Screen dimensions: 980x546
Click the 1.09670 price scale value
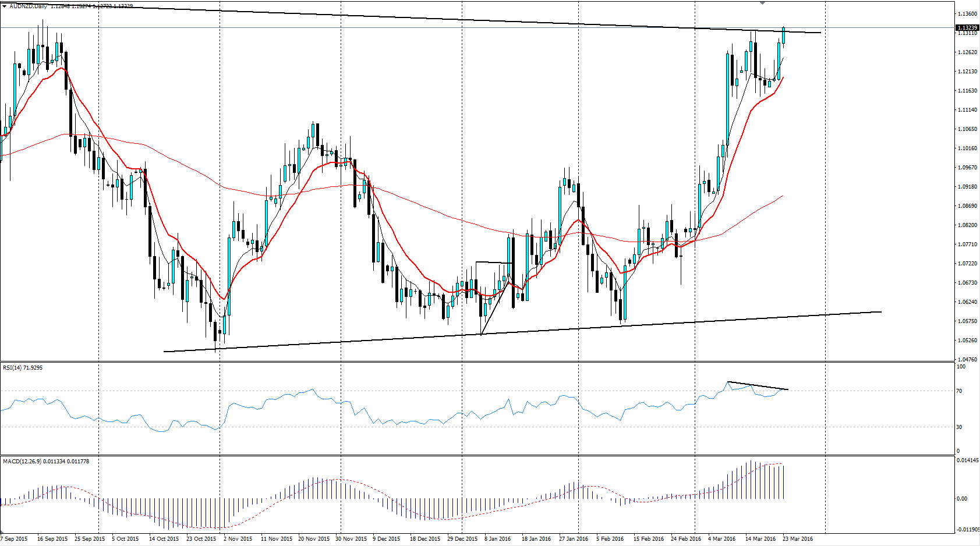click(x=967, y=168)
